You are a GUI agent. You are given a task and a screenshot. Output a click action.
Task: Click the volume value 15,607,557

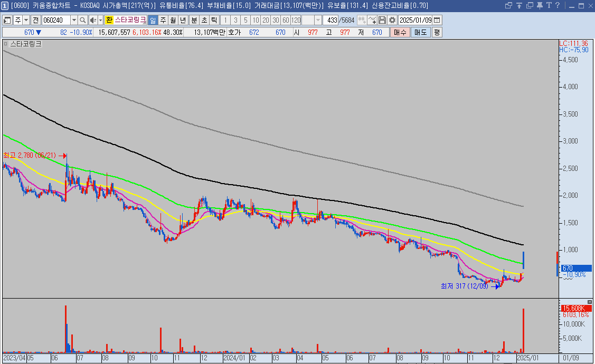pyautogui.click(x=114, y=32)
